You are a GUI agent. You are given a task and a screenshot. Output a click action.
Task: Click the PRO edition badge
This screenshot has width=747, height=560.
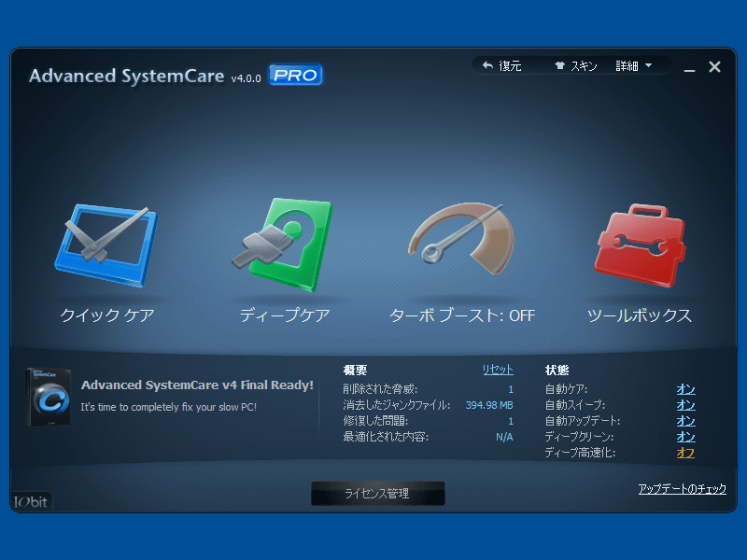tap(295, 75)
